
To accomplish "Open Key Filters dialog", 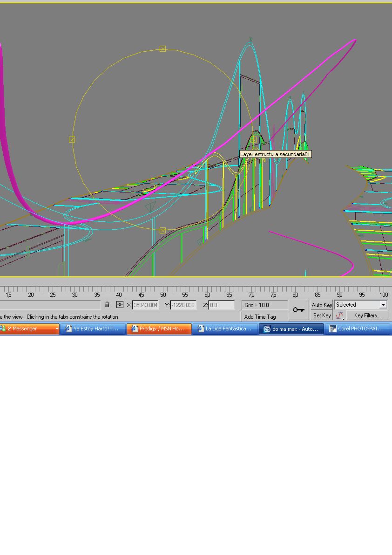I will (367, 315).
